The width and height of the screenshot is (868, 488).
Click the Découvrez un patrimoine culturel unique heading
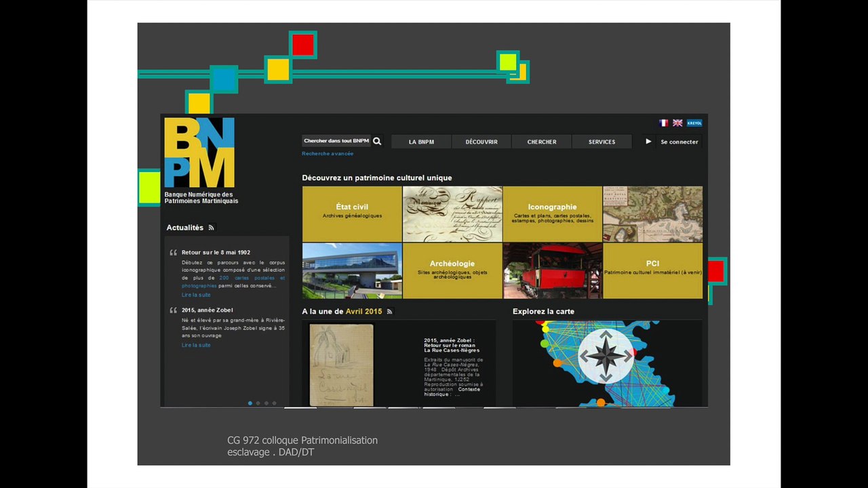coord(377,178)
